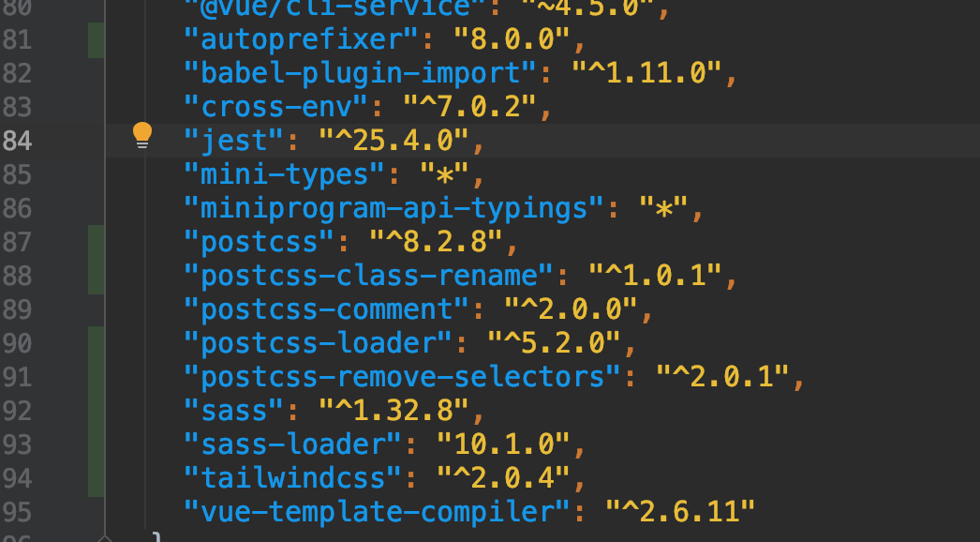Click the "^2.0.1" version value
980x542 pixels.
723,377
